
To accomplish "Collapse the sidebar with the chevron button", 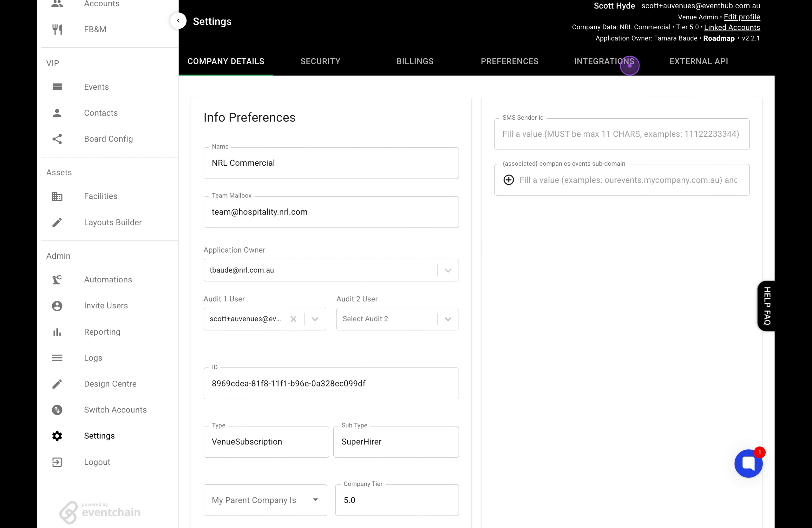I will [178, 21].
